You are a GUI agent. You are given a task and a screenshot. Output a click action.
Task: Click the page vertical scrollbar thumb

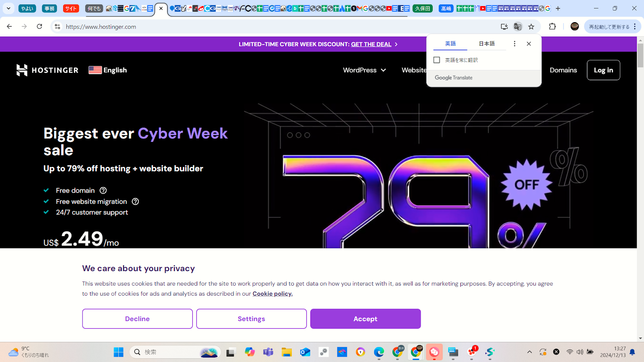pos(640,56)
